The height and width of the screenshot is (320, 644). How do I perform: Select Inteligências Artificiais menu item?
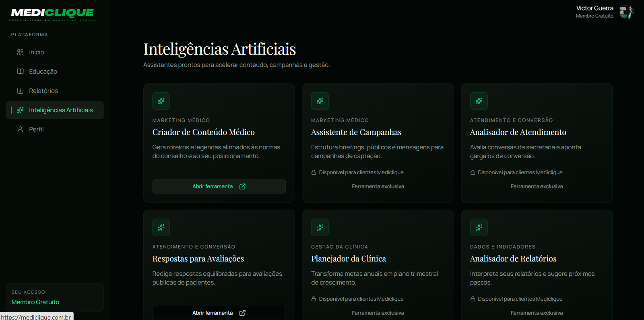point(55,110)
